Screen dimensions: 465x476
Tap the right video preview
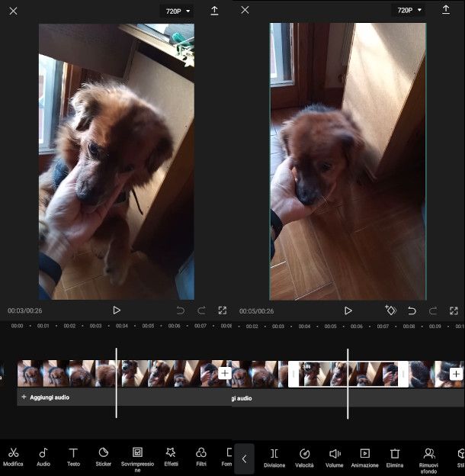click(x=348, y=162)
